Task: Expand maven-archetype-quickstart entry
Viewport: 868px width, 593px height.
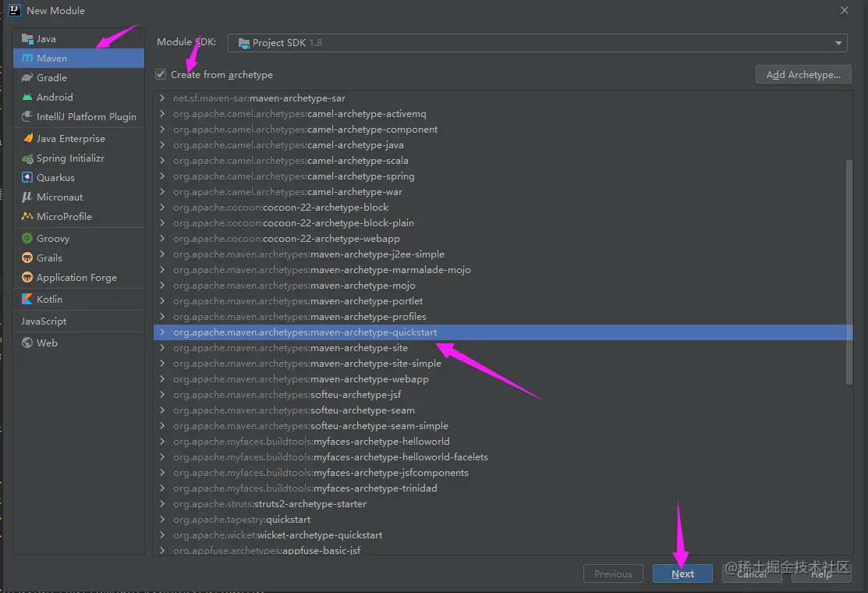Action: click(161, 332)
